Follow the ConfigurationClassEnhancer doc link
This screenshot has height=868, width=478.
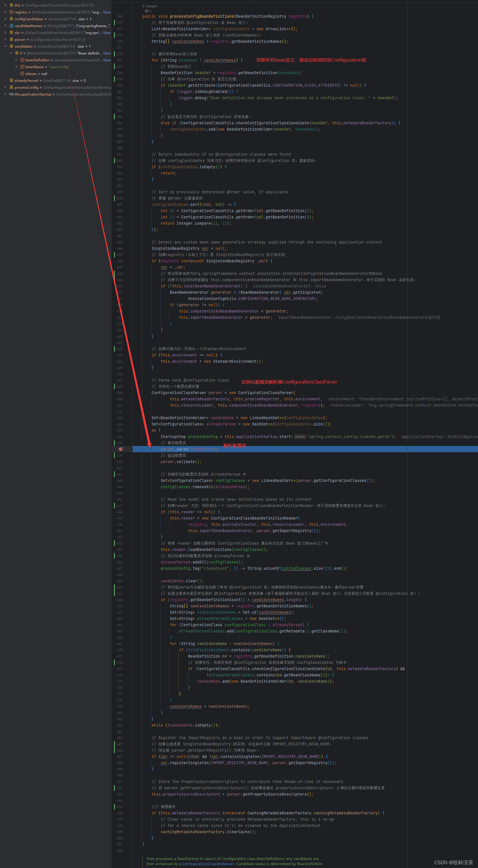(208, 864)
